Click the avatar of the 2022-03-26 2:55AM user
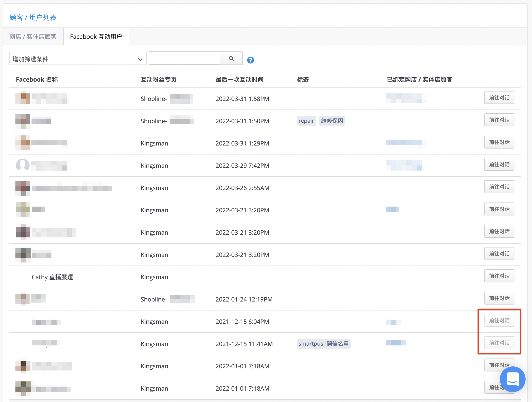 [x=23, y=188]
